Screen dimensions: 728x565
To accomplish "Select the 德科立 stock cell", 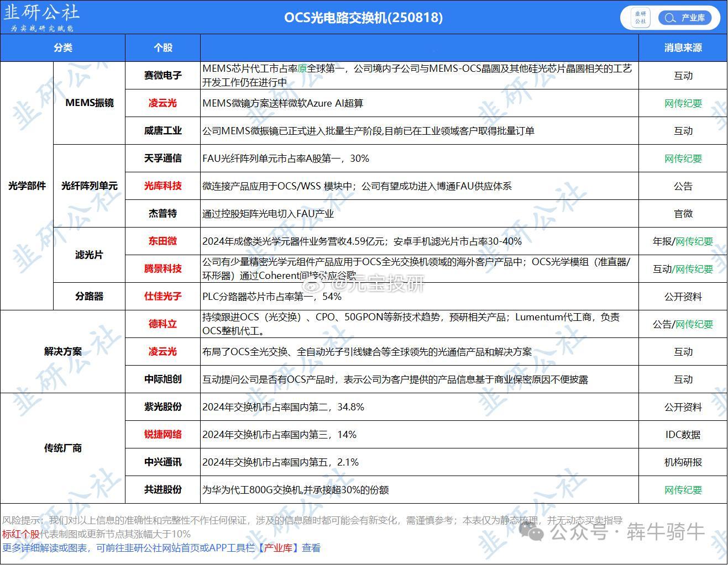I will click(163, 324).
